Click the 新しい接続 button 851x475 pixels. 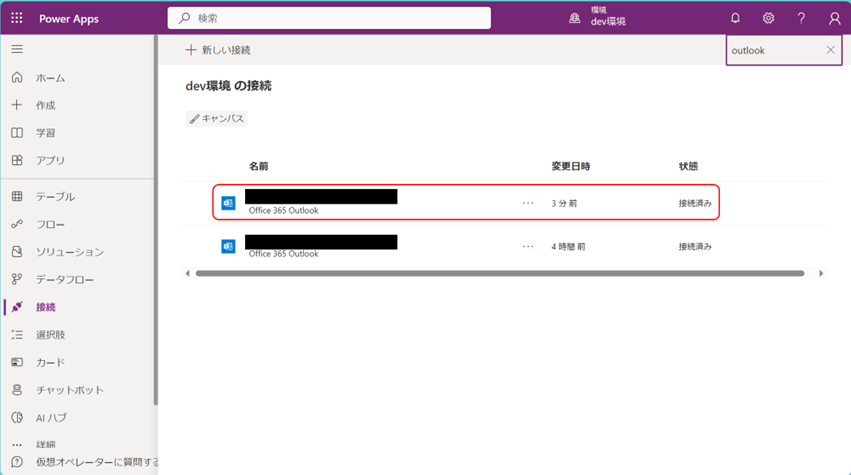218,50
